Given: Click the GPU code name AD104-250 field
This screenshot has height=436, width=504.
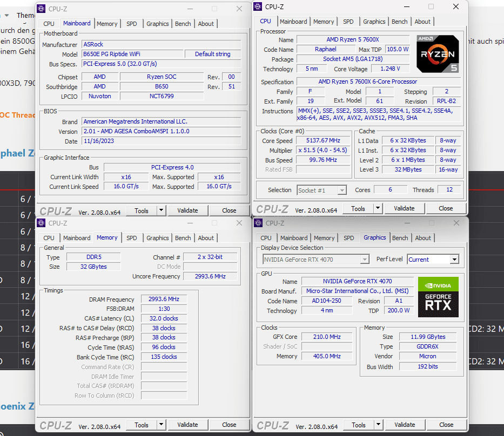Looking at the screenshot, I should point(327,301).
